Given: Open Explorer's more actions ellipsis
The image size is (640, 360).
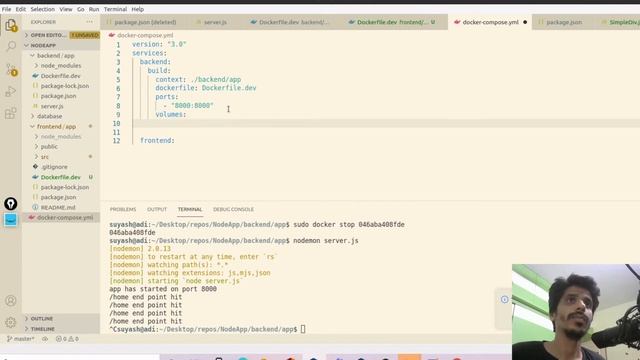Looking at the screenshot, I should tap(89, 22).
